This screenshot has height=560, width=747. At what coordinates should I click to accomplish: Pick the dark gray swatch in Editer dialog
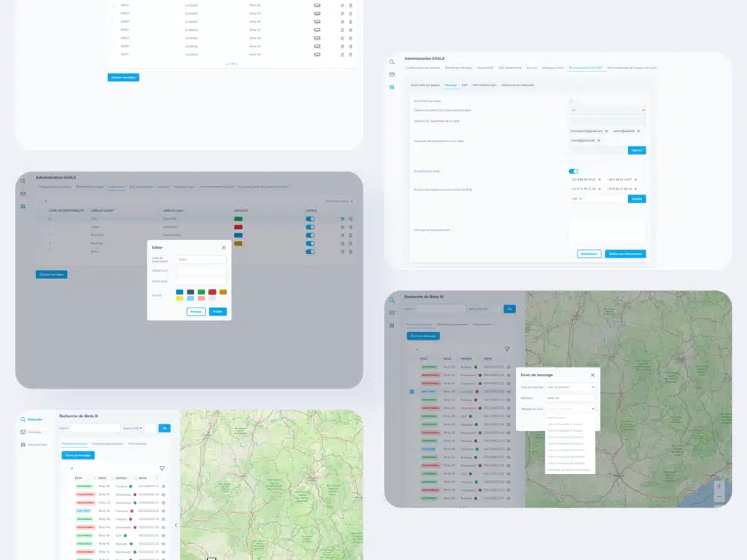(x=190, y=292)
